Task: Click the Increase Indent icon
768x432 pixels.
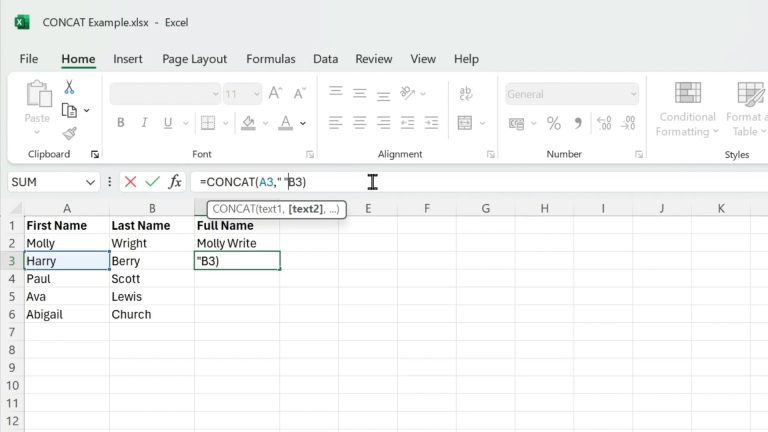Action: coord(432,122)
